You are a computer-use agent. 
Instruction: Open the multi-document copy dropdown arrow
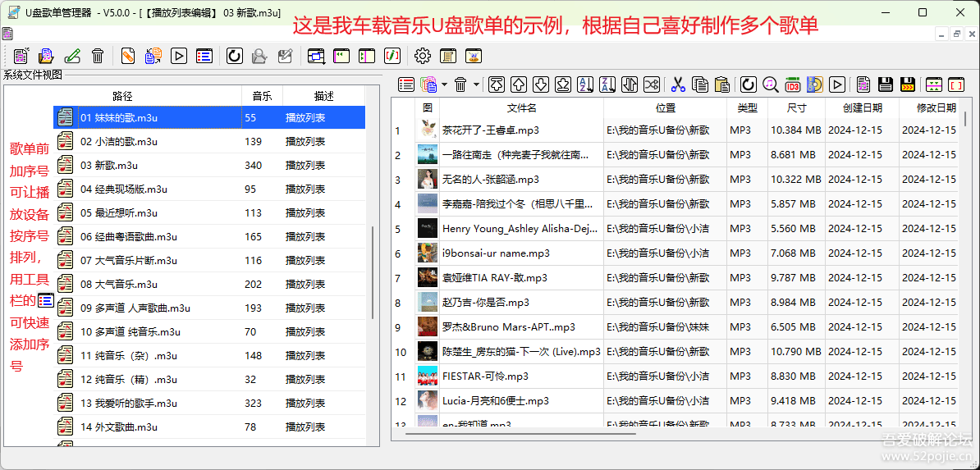444,84
